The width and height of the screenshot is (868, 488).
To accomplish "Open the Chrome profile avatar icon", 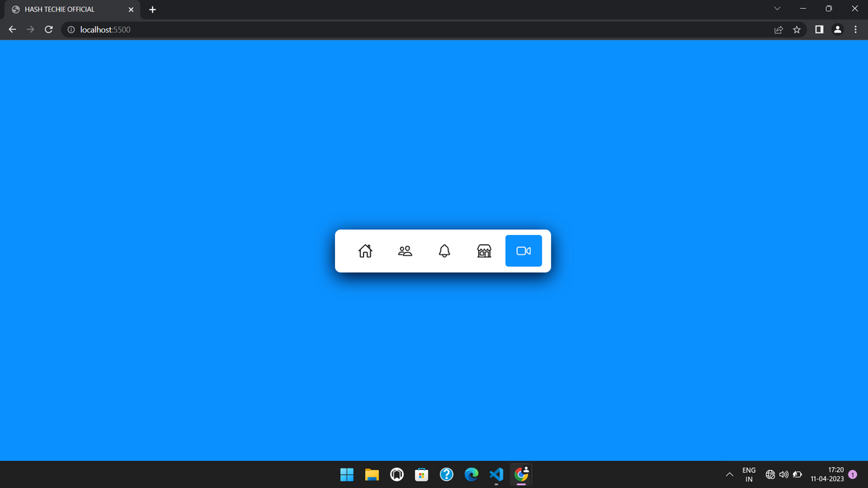I will click(837, 30).
